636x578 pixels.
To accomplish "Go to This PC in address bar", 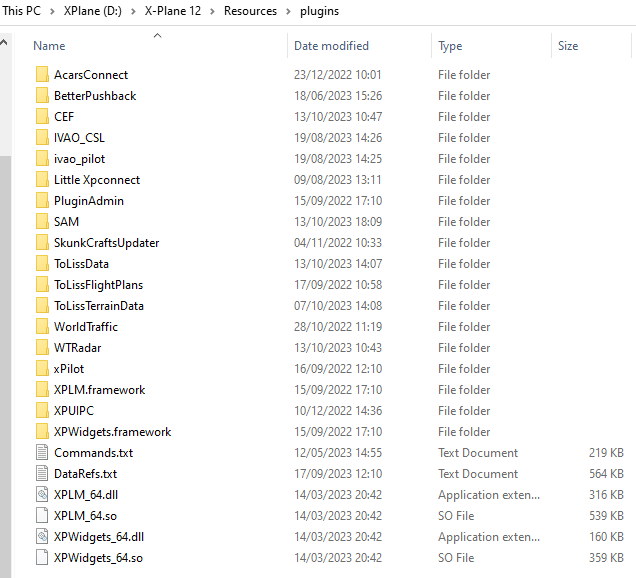I will pos(22,11).
